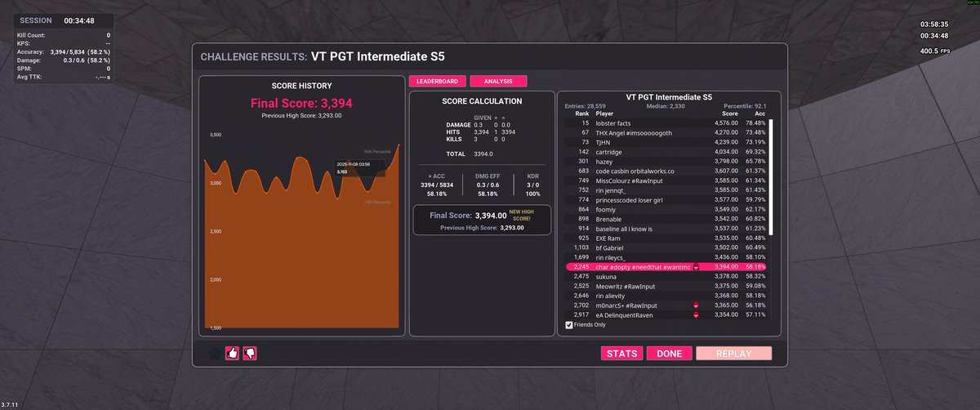Click the × ACC 3394 / 5834 value
The height and width of the screenshot is (410, 980).
point(438,185)
